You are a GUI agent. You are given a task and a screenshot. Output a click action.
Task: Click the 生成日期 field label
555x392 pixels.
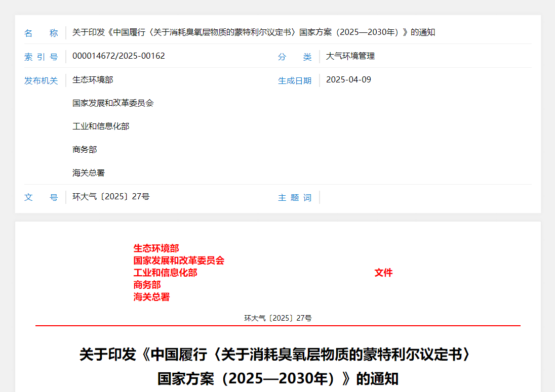296,80
